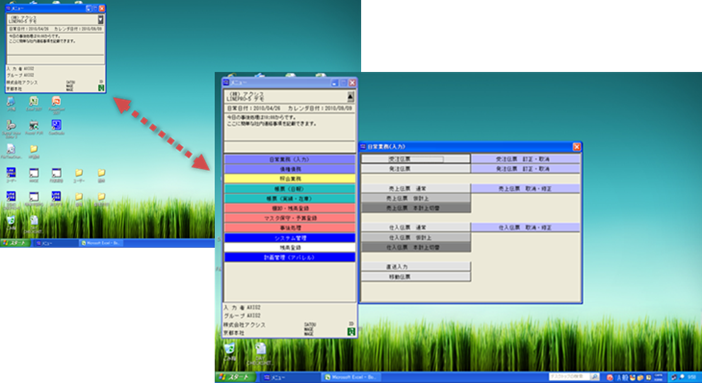Viewport: 702px width, 383px height.
Task: Click green exit icon in collapsed Menu window
Action: (x=101, y=88)
